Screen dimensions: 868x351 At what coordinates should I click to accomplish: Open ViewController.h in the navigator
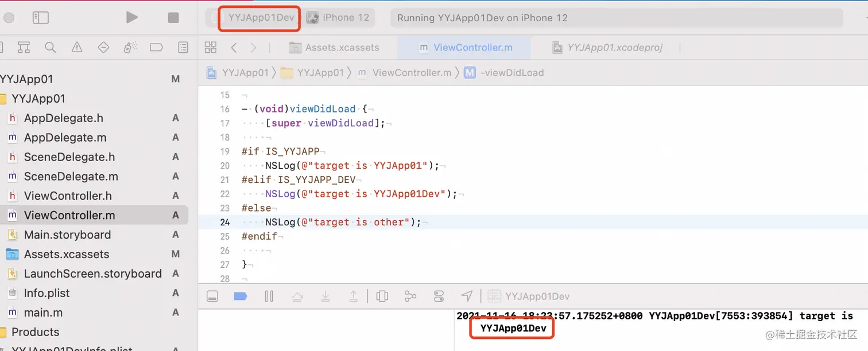click(x=94, y=196)
